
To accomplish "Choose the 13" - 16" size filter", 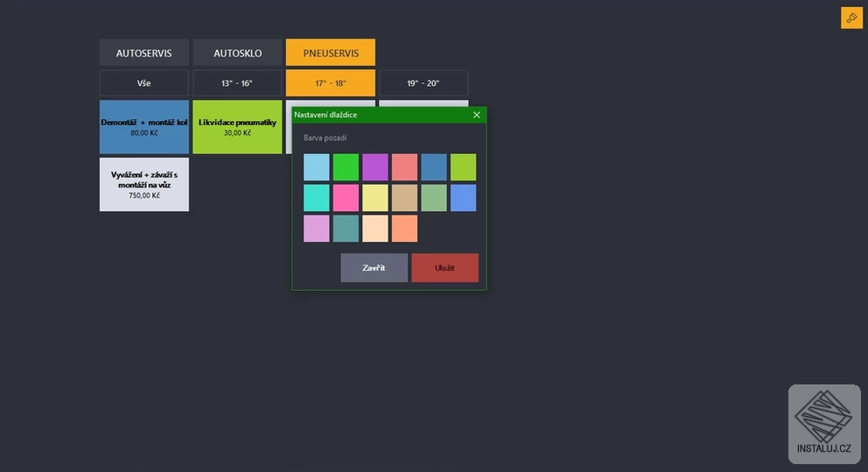I will (237, 83).
